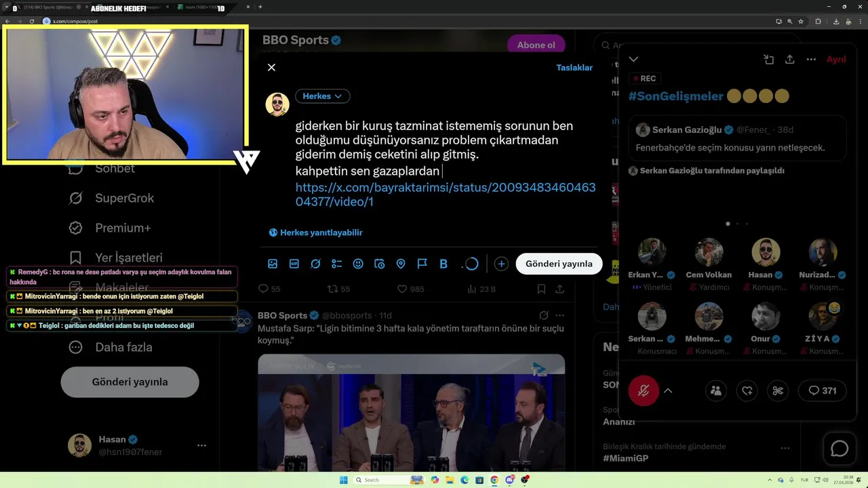The height and width of the screenshot is (488, 868).
Task: Add another post to thread with plus
Action: point(501,264)
